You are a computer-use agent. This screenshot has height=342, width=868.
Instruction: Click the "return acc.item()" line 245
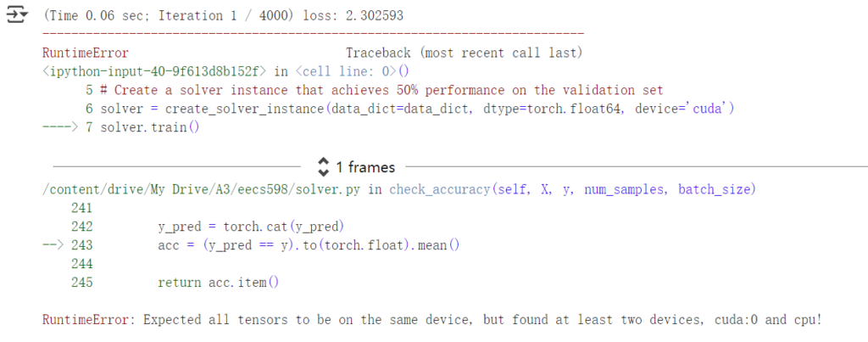pyautogui.click(x=218, y=283)
